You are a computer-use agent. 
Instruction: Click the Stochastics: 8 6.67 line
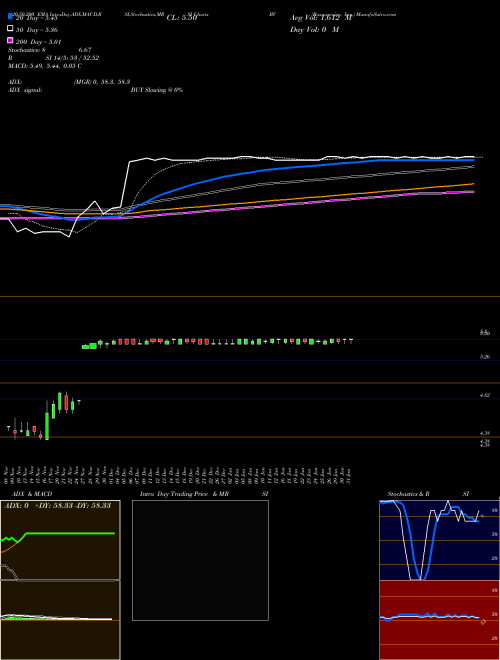(50, 50)
